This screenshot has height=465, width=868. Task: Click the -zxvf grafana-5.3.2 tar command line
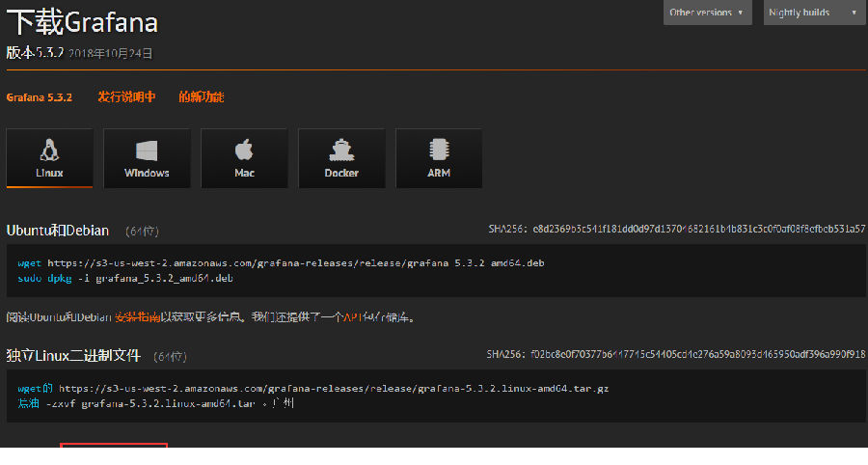(x=155, y=403)
